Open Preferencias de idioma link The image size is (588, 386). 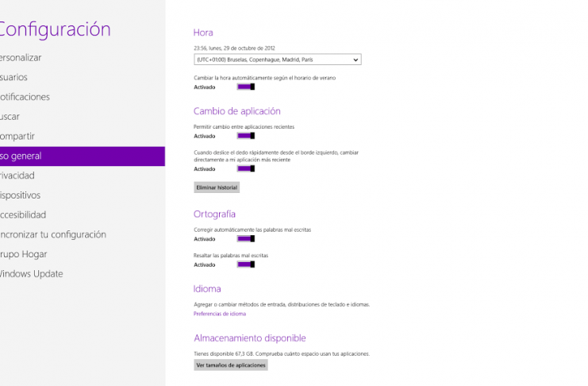click(x=220, y=314)
